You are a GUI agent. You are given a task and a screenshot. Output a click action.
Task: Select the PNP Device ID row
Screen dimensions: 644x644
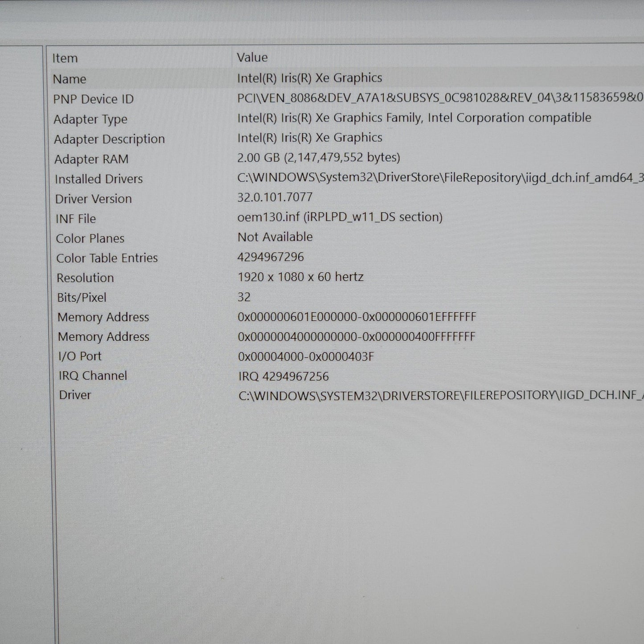coord(93,99)
